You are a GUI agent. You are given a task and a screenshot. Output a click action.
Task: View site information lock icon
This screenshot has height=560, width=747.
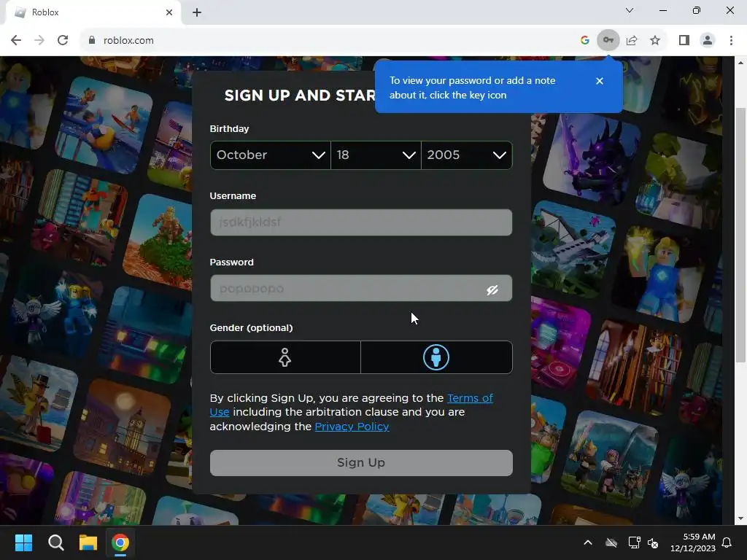point(92,41)
